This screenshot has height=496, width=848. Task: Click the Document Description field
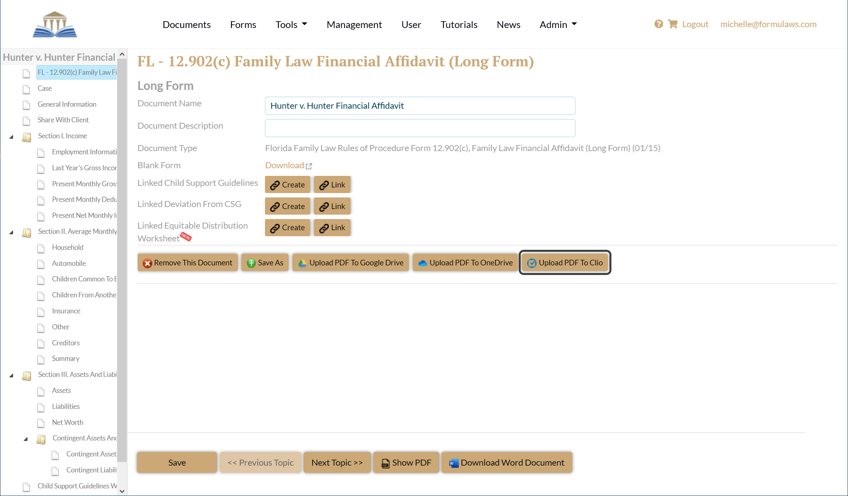[420, 128]
